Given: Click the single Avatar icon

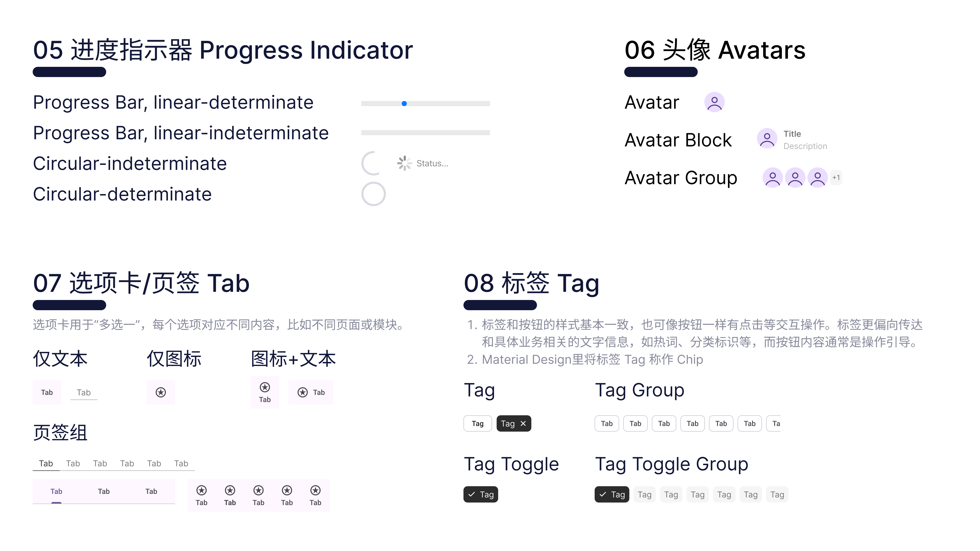Looking at the screenshot, I should pyautogui.click(x=714, y=102).
